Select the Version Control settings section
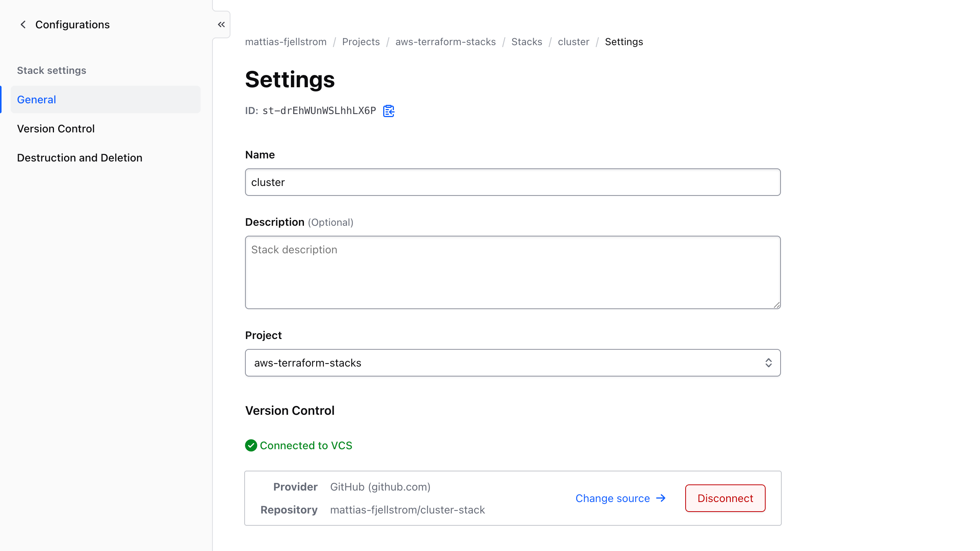 tap(56, 129)
